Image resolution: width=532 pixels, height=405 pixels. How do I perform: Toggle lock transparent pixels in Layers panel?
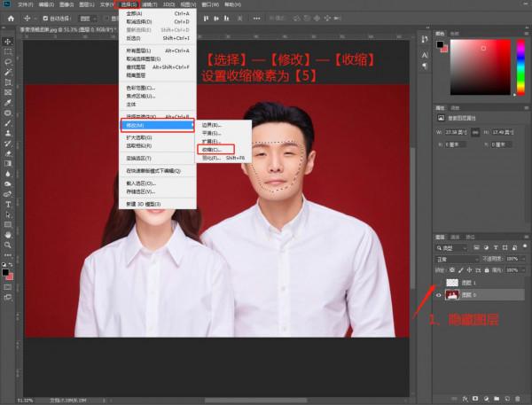pyautogui.click(x=452, y=270)
